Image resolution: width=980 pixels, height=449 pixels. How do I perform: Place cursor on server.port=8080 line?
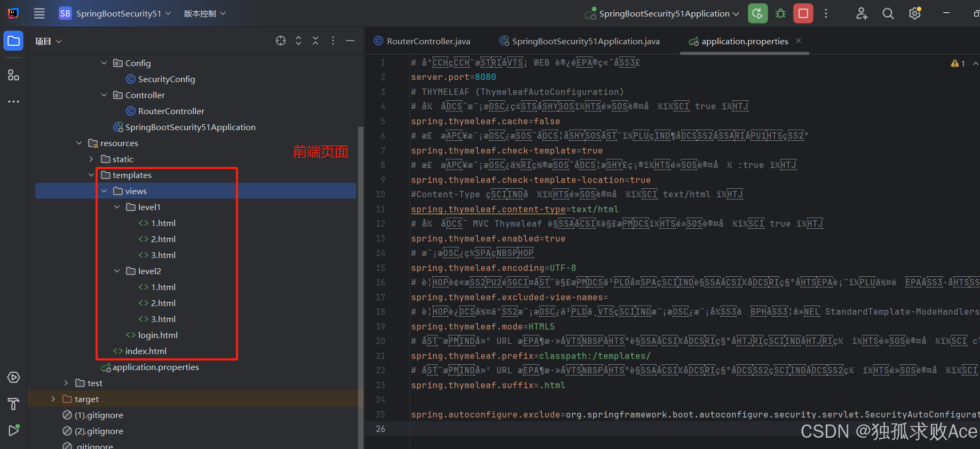454,77
